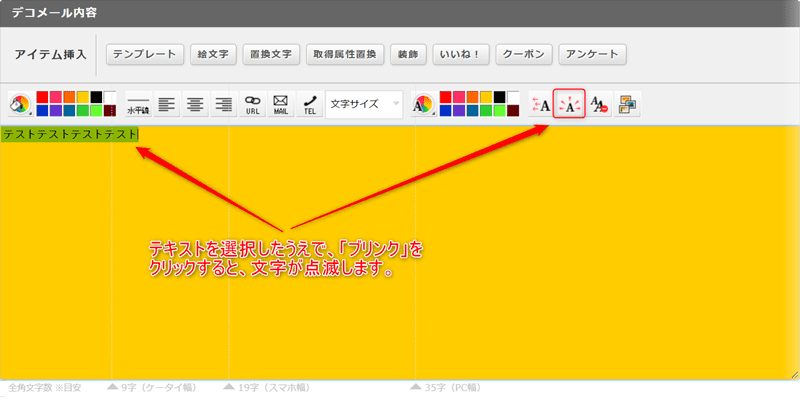Pick orange in the background color palette
This screenshot has width=800, height=405.
(69, 97)
